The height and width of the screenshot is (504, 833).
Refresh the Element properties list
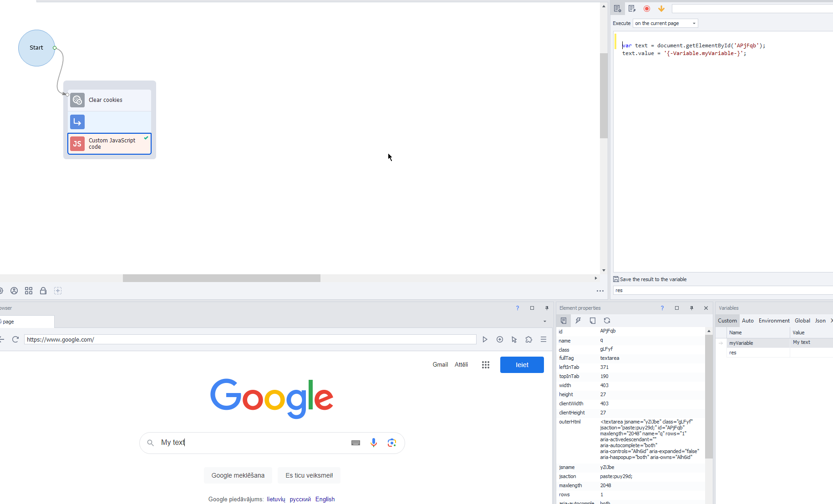607,321
